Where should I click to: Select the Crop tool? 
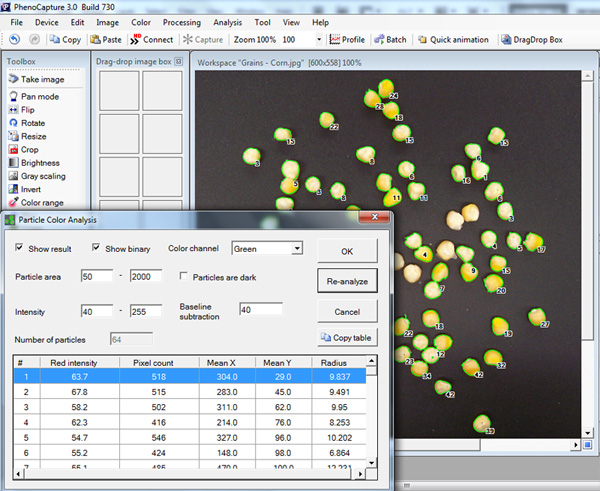click(29, 149)
